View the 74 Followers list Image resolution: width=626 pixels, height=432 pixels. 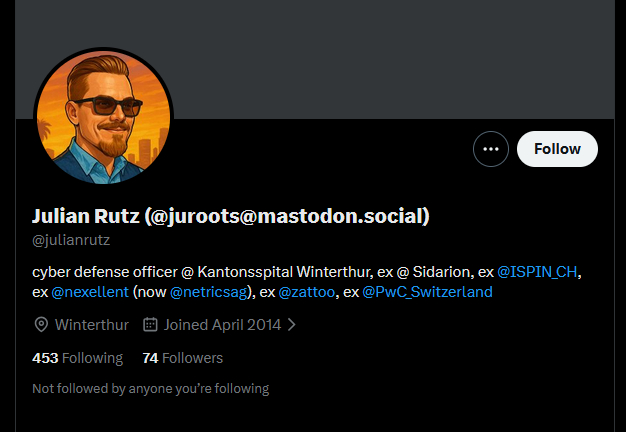tap(182, 358)
